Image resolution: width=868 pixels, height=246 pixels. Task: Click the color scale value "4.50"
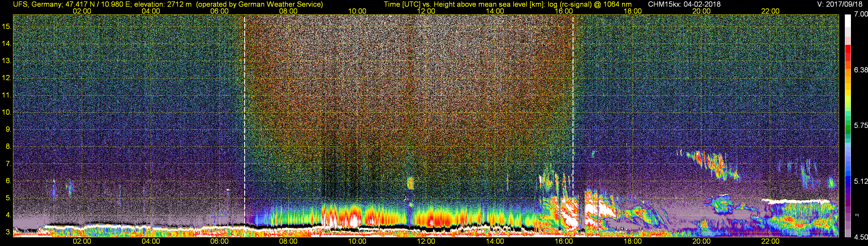(x=861, y=237)
